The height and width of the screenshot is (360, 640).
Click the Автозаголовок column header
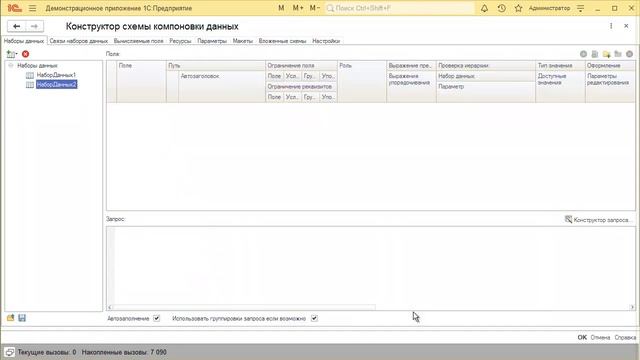pyautogui.click(x=222, y=87)
